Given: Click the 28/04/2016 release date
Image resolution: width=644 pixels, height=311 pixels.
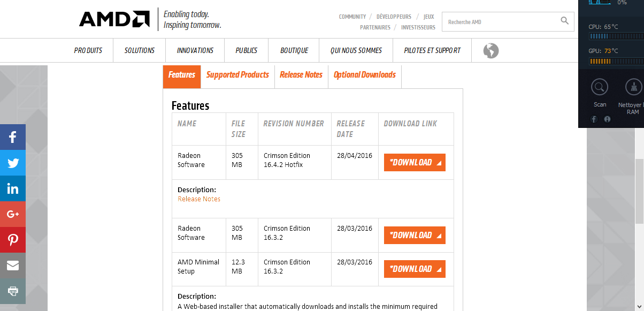Looking at the screenshot, I should [355, 156].
